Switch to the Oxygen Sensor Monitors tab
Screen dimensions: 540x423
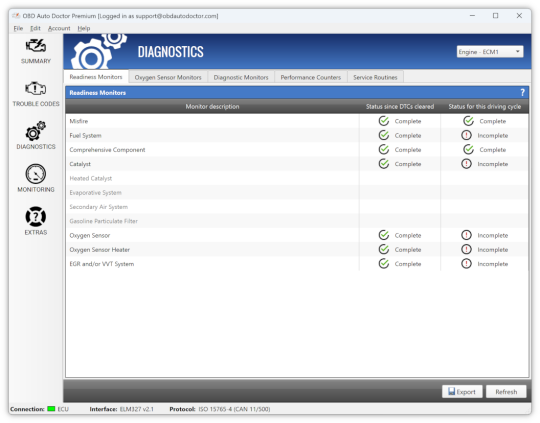[x=168, y=78]
